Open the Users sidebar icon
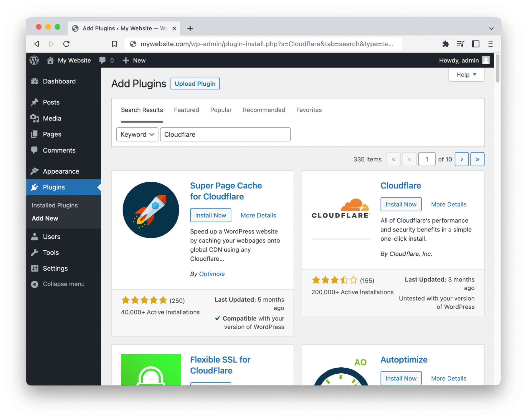 35,236
